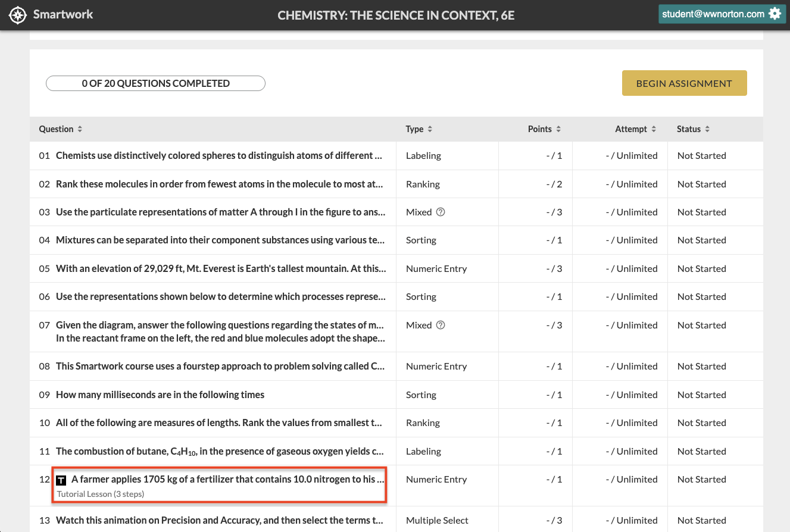The height and width of the screenshot is (532, 790).
Task: Open question 01 about distinctively colored spheres
Action: click(x=219, y=156)
